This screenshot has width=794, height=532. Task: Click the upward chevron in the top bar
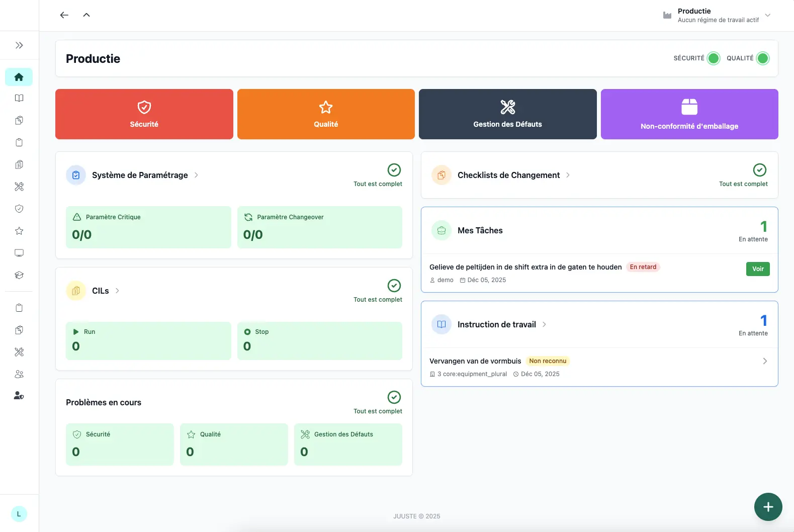(x=86, y=15)
